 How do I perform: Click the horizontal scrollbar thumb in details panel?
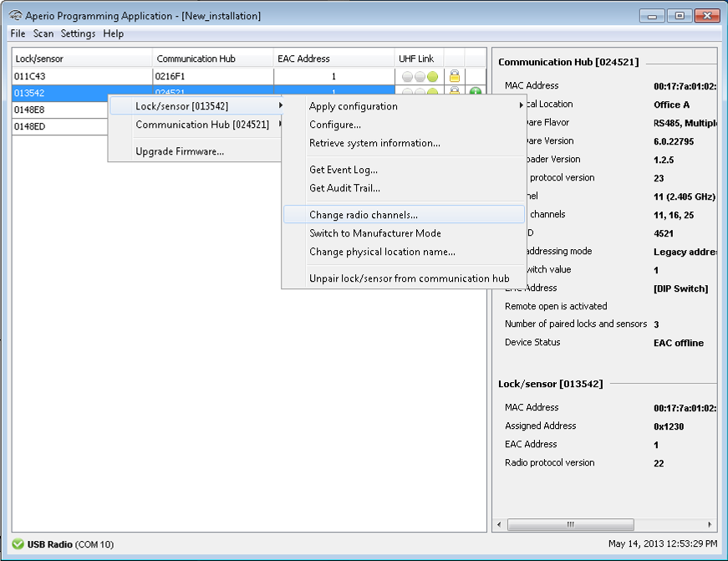coord(570,524)
